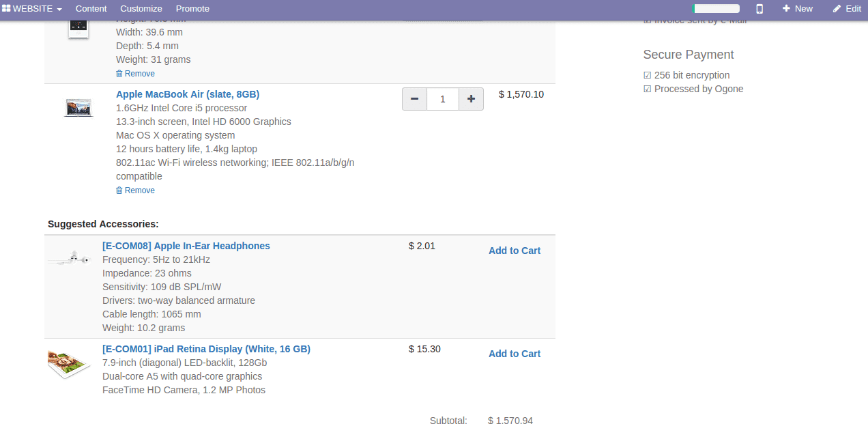Click '256 bit encryption' text
The width and height of the screenshot is (868, 424).
pos(692,75)
